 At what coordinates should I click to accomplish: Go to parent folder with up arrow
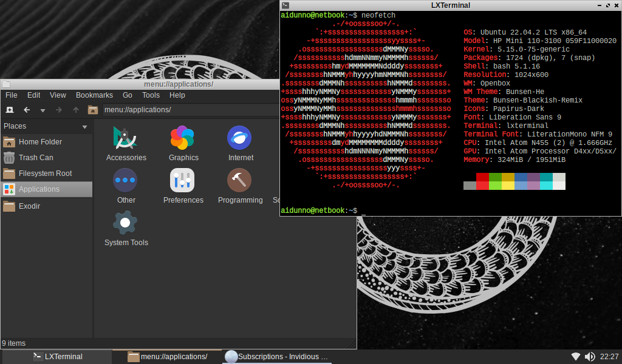76,110
